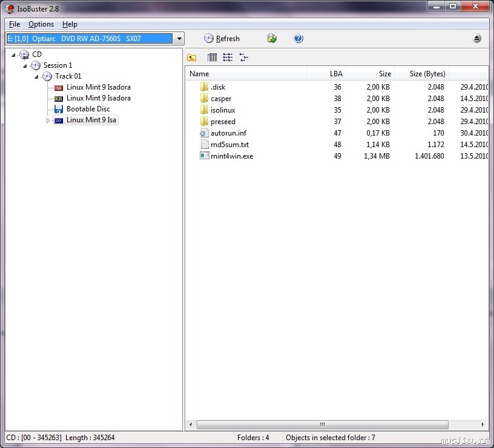Select the .disk folder

(218, 87)
